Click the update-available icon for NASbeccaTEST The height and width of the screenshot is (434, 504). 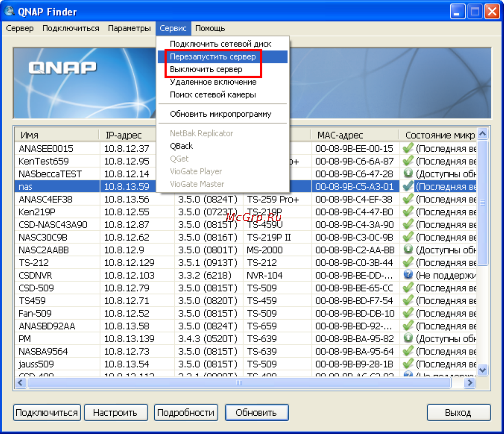coord(408,173)
